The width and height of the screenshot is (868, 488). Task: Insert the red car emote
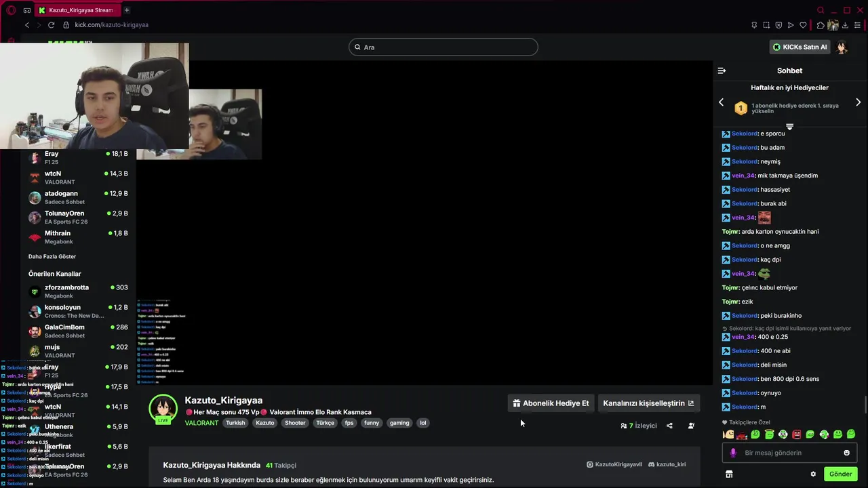[x=742, y=434]
